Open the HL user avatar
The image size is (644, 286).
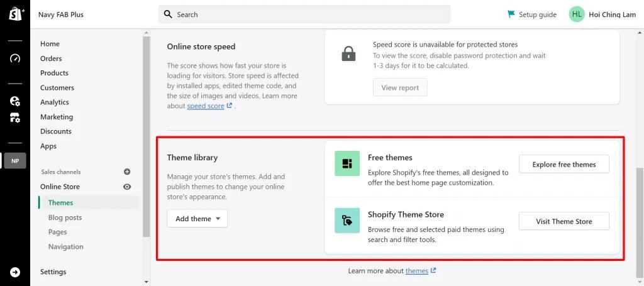(x=577, y=14)
